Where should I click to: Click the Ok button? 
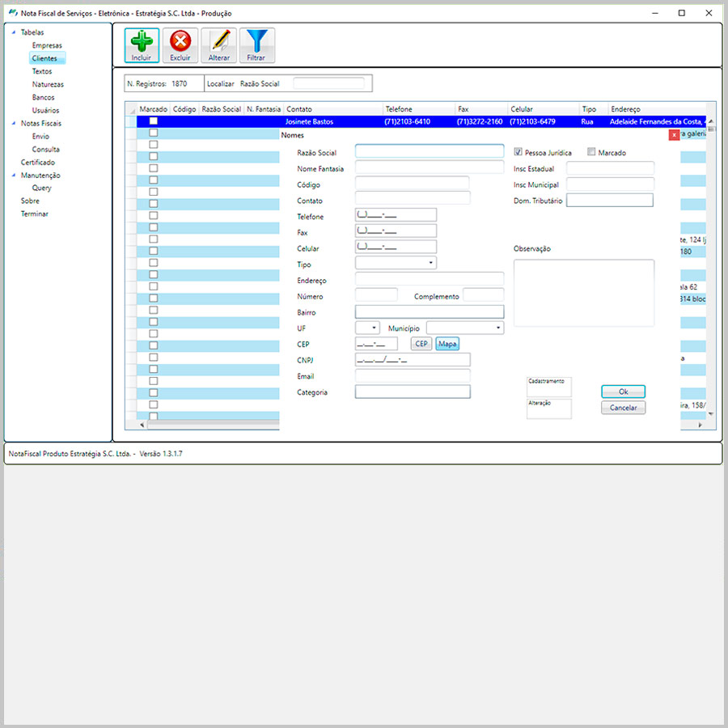pyautogui.click(x=623, y=392)
